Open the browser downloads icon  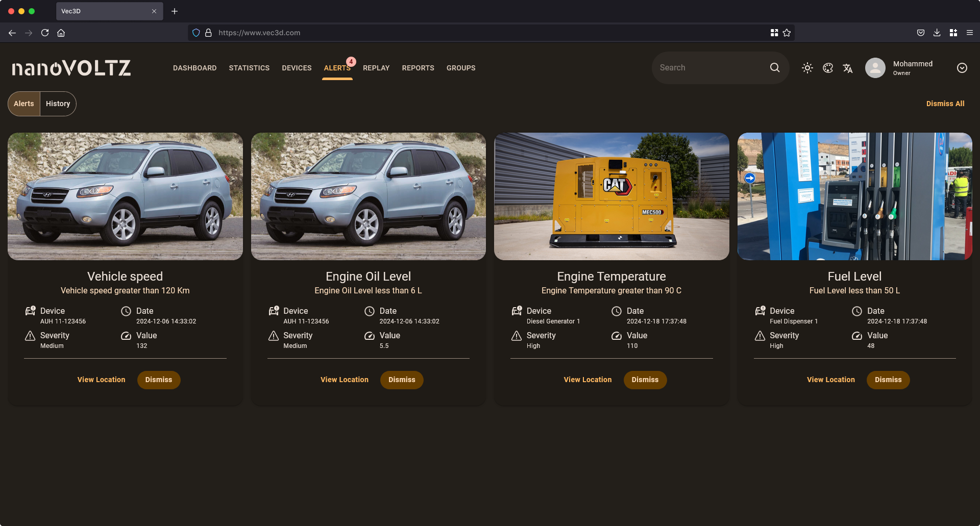[937, 33]
